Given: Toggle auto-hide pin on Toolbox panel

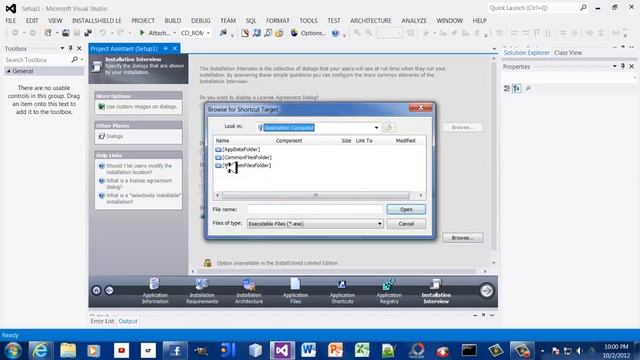Looking at the screenshot, I should point(70,48).
